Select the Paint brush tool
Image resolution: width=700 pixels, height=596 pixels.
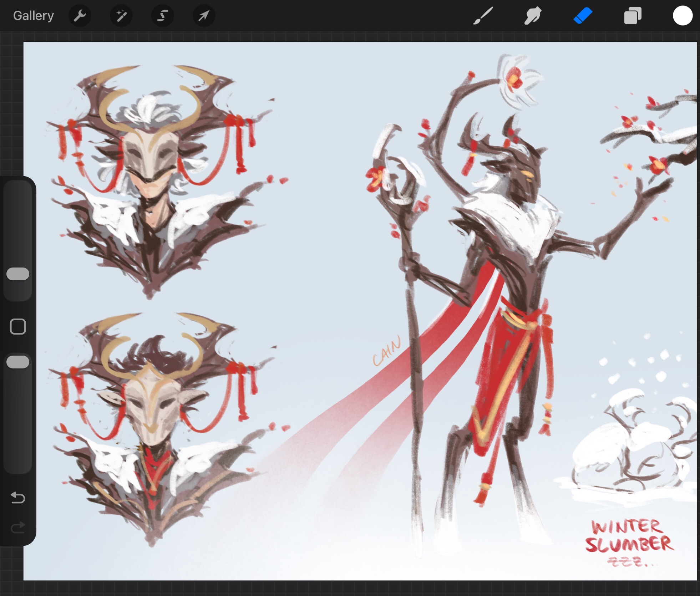point(483,16)
